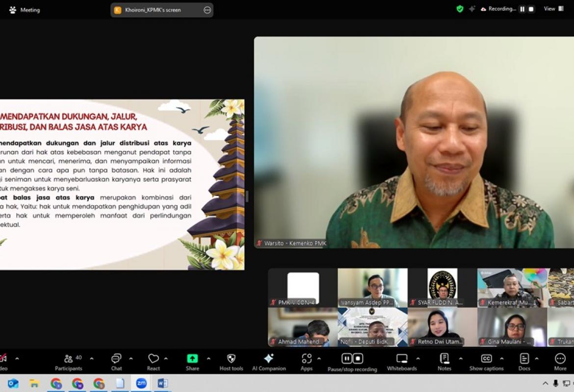Open the View layout menu
The height and width of the screenshot is (392, 574).
click(x=553, y=9)
